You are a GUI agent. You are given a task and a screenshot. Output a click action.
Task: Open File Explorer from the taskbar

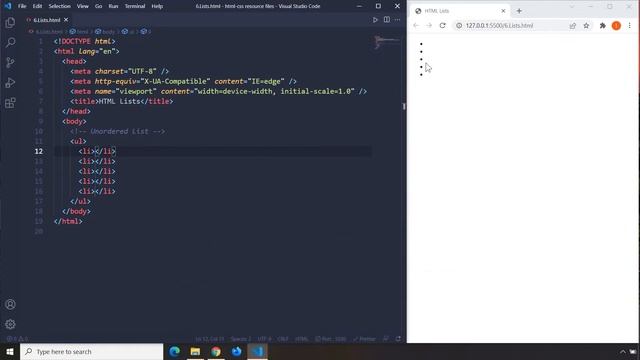click(x=195, y=351)
